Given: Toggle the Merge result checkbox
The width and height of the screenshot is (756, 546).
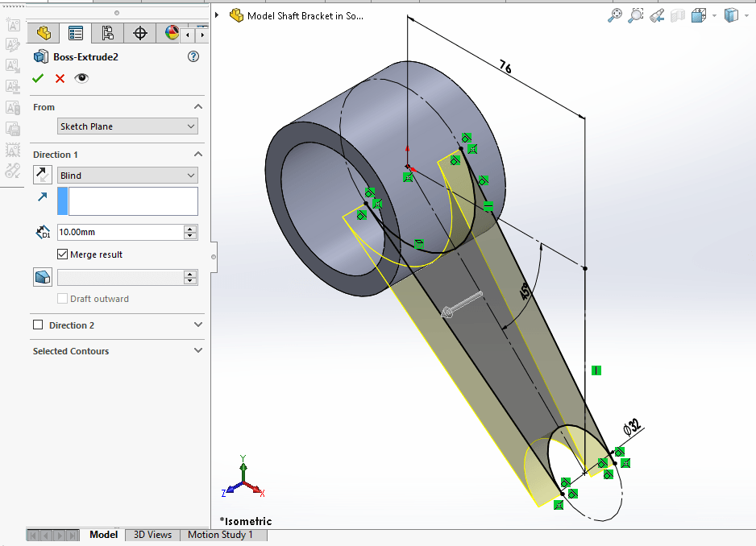Looking at the screenshot, I should point(63,254).
